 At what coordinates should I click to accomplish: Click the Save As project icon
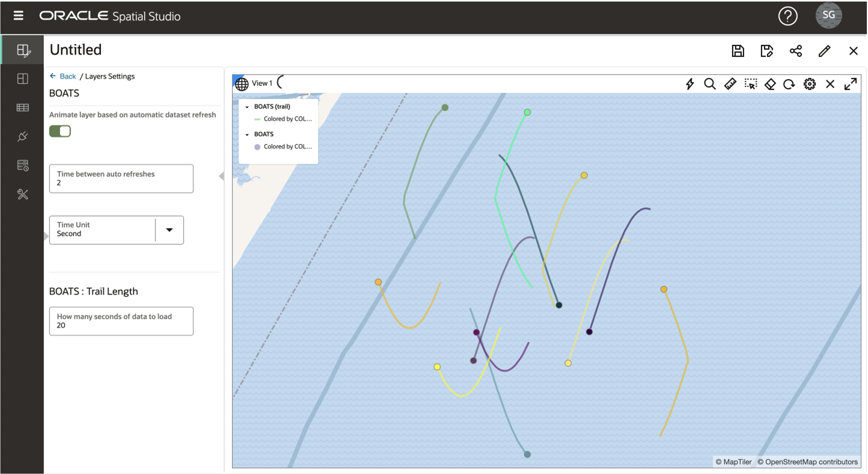[767, 51]
